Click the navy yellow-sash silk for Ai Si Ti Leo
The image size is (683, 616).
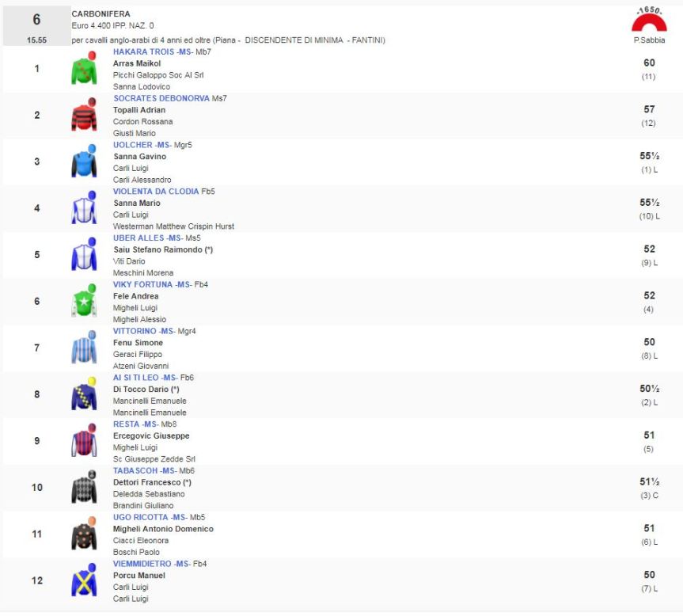84,395
